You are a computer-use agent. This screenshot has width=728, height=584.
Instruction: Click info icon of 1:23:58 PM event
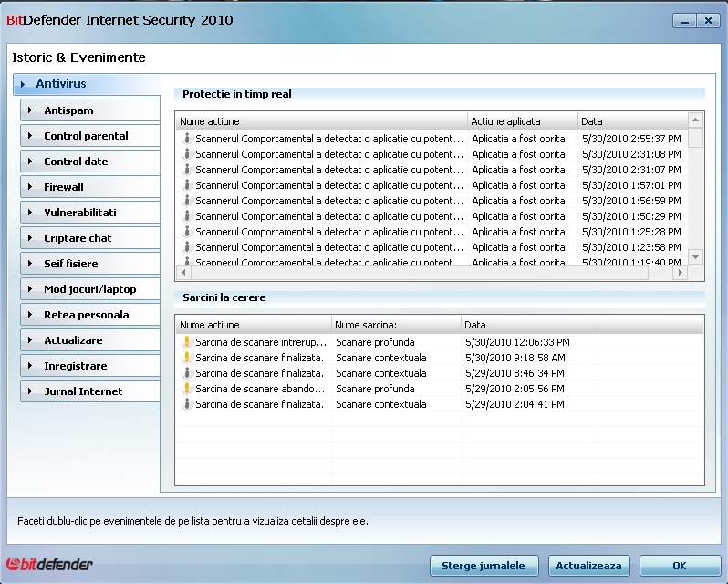tap(187, 247)
